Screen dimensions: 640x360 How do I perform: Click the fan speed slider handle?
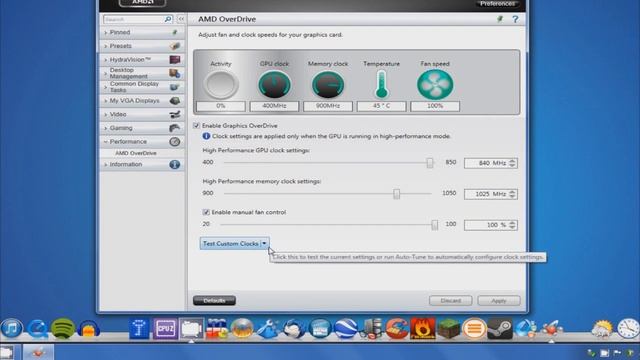click(x=435, y=225)
